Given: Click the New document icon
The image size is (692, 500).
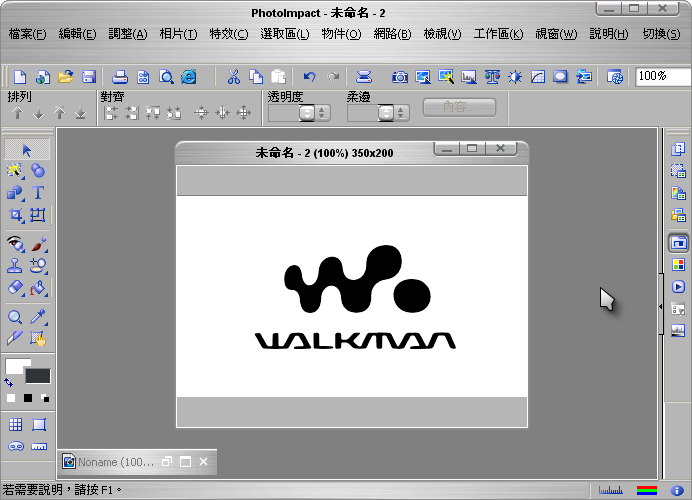Looking at the screenshot, I should click(20, 77).
